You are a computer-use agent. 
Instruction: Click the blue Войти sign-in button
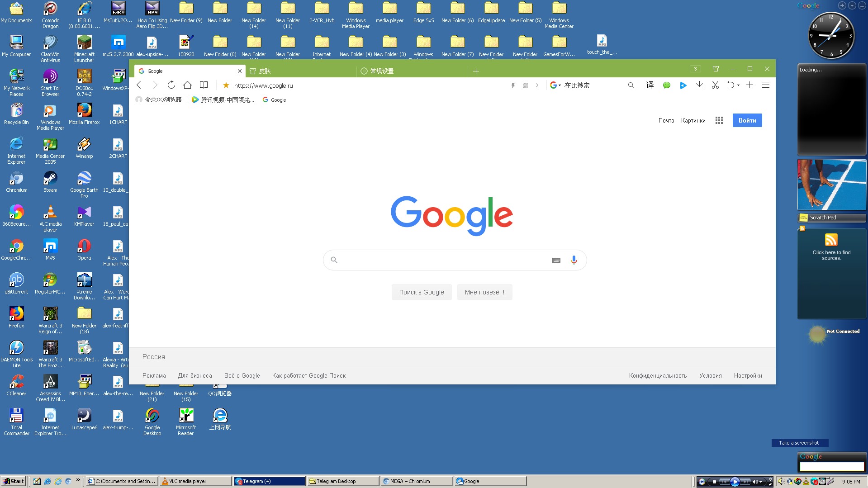tap(747, 120)
